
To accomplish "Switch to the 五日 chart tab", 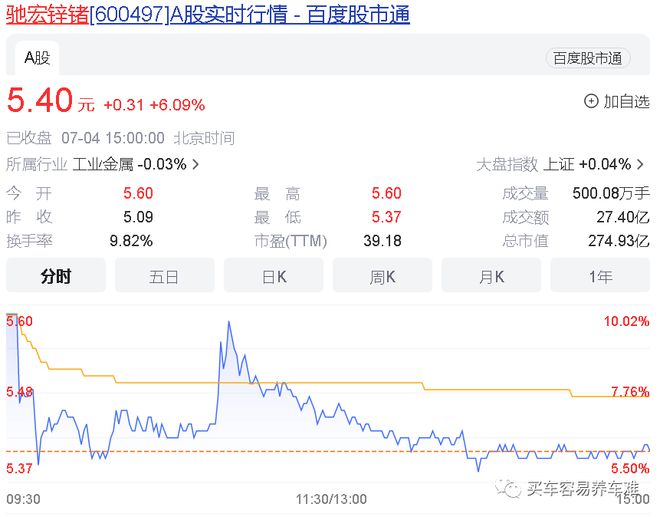I will (165, 276).
